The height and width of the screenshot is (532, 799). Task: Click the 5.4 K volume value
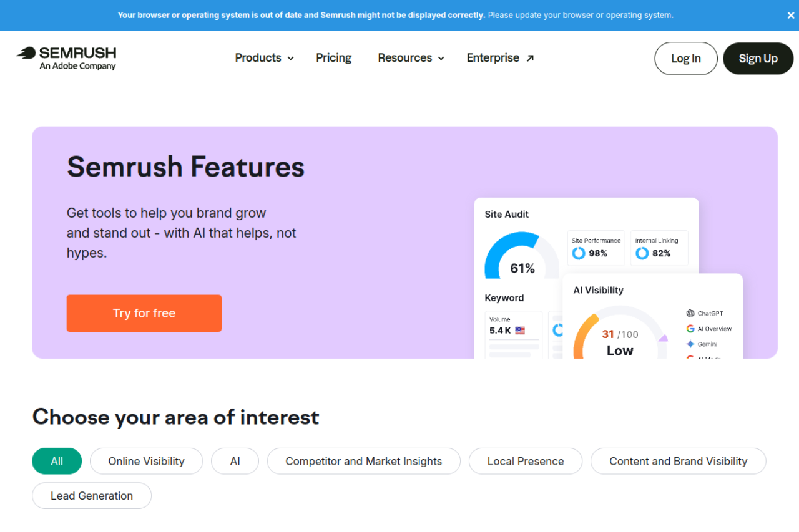500,331
